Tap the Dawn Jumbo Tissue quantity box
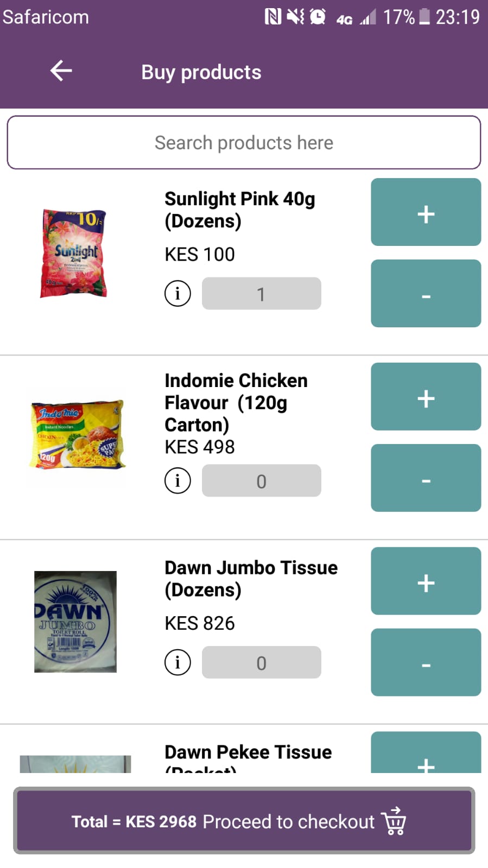The width and height of the screenshot is (488, 868). 261,662
